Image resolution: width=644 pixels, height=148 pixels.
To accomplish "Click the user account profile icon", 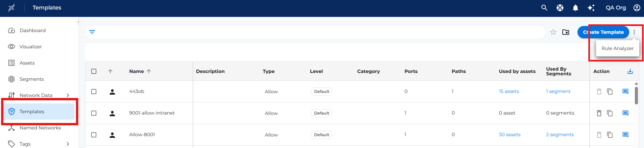I will point(637,8).
